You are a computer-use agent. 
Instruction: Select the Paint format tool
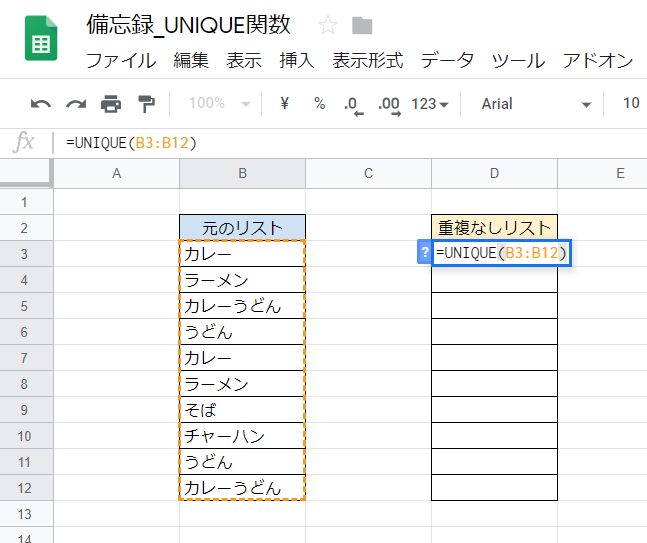146,104
